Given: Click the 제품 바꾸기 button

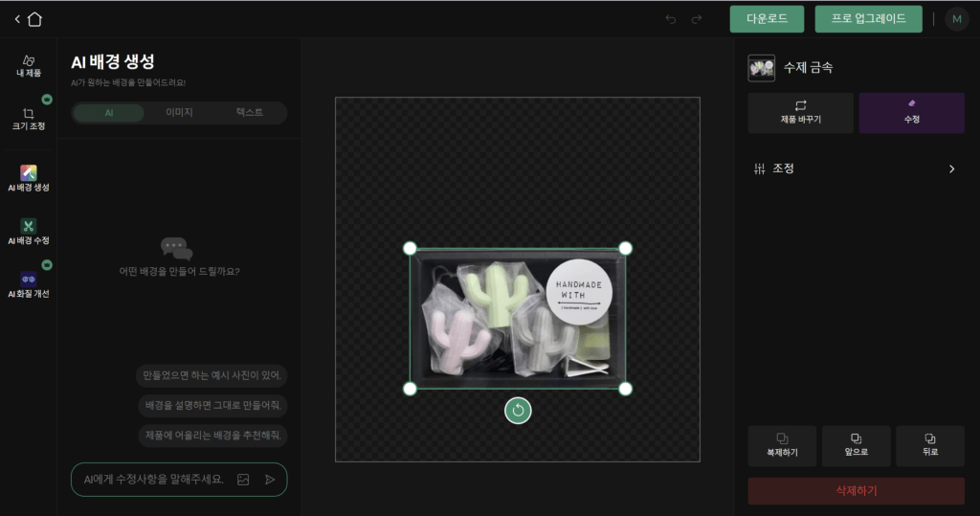Looking at the screenshot, I should tap(801, 113).
